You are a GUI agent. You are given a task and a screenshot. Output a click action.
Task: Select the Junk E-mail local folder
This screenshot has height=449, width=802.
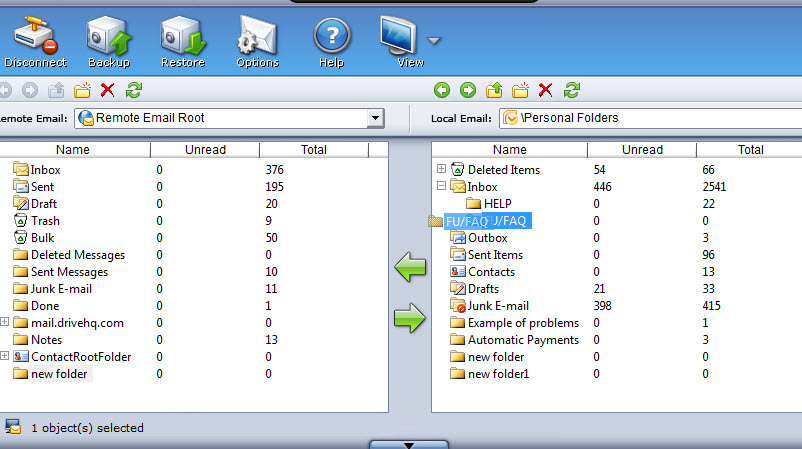pos(498,306)
